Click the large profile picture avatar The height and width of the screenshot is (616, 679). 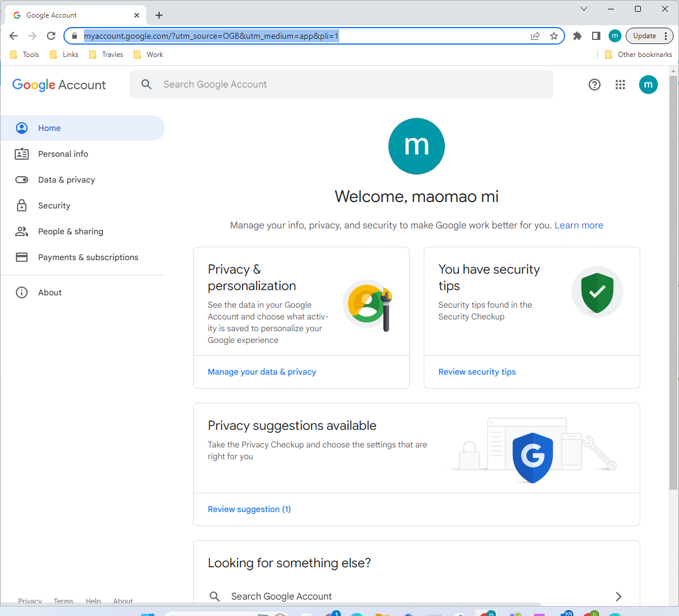point(417,146)
